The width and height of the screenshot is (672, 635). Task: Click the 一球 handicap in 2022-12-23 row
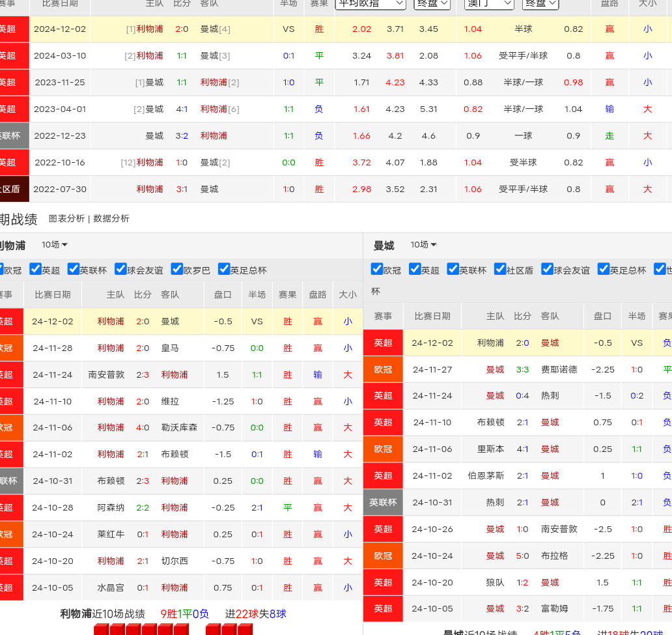click(524, 136)
